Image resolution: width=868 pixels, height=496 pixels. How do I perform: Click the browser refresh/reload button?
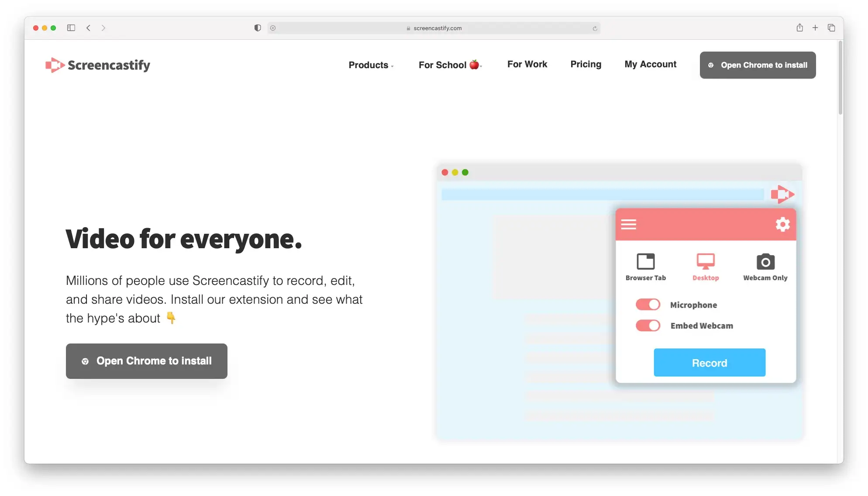coord(594,28)
